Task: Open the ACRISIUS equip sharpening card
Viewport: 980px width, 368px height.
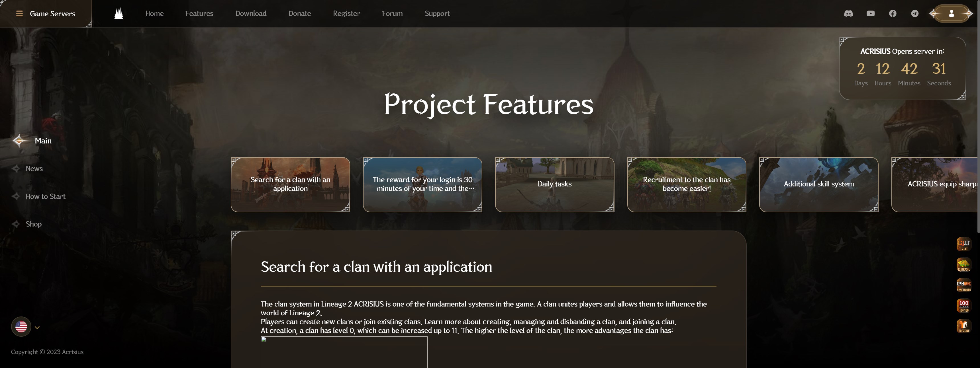Action: point(934,184)
